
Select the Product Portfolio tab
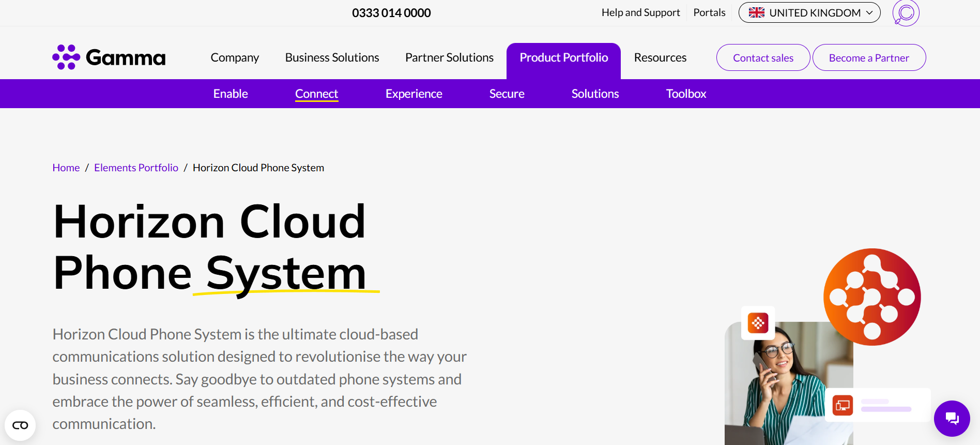pyautogui.click(x=563, y=61)
